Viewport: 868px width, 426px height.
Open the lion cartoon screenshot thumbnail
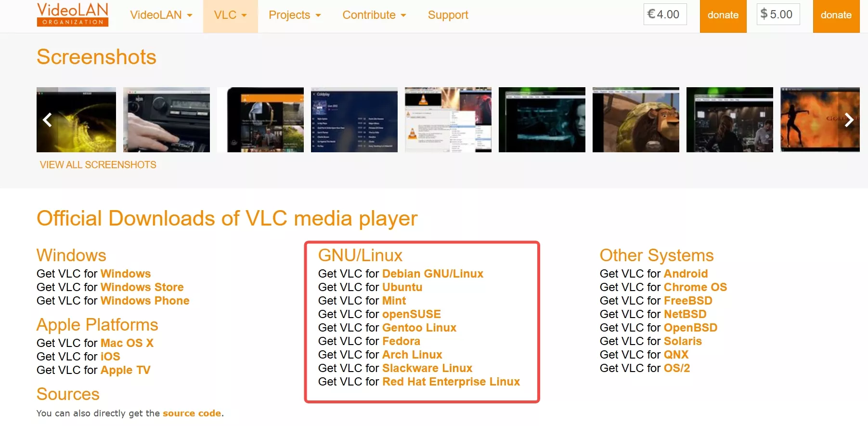pos(636,120)
